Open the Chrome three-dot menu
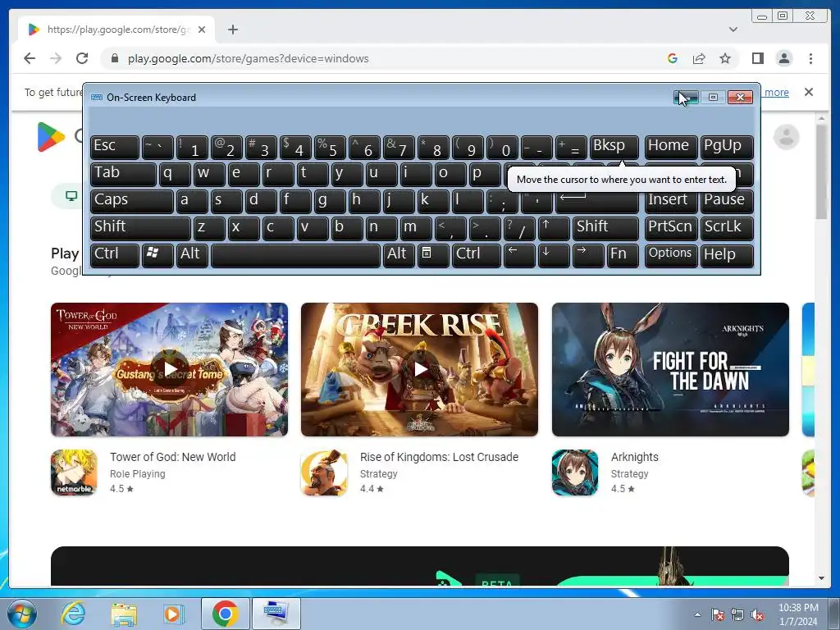The height and width of the screenshot is (630, 840). pos(810,58)
